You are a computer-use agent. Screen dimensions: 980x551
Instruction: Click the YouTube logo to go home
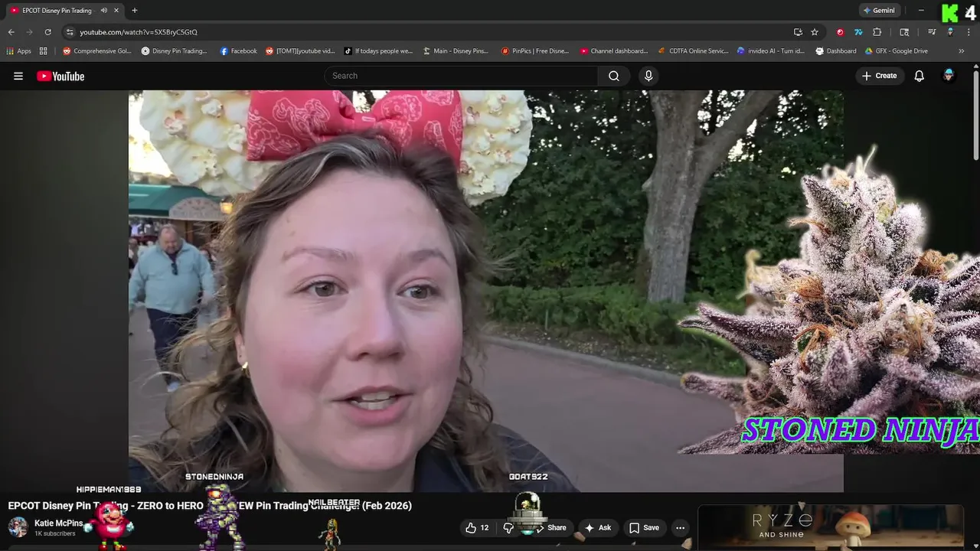(60, 76)
